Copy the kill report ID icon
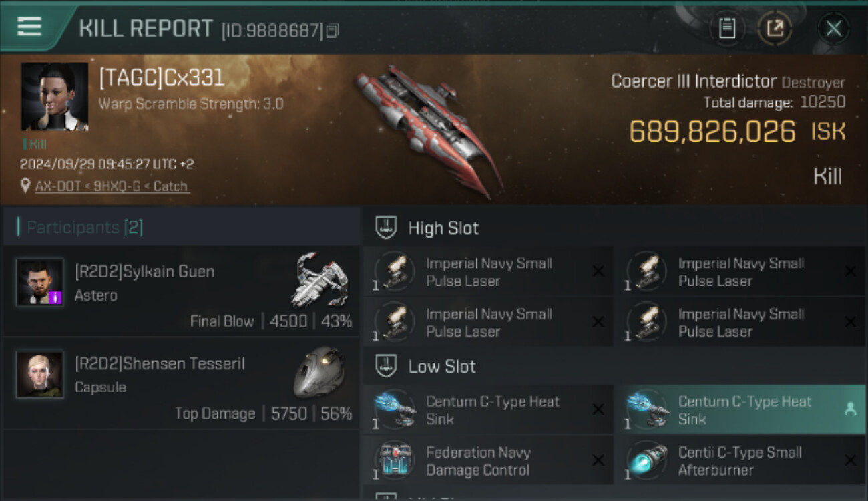Image resolution: width=868 pixels, height=501 pixels. [333, 31]
